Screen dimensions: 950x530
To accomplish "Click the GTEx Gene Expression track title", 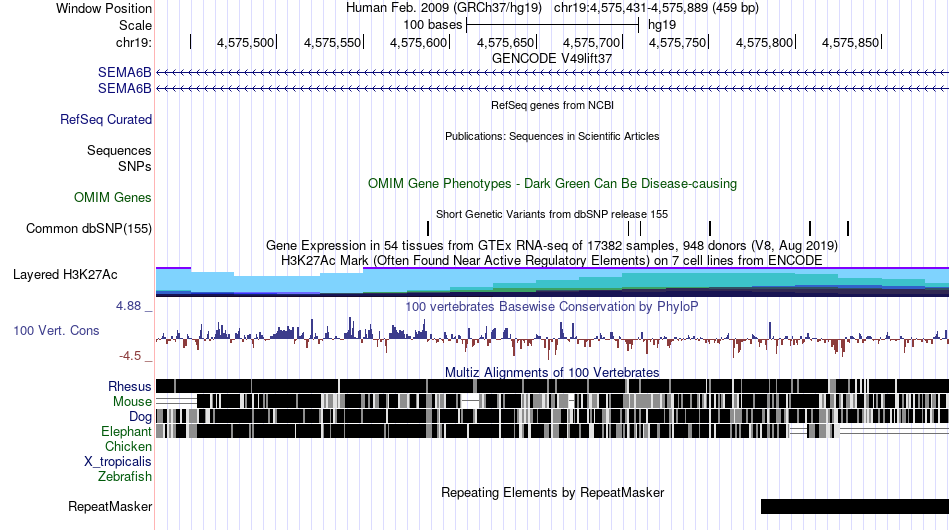I will coord(552,245).
